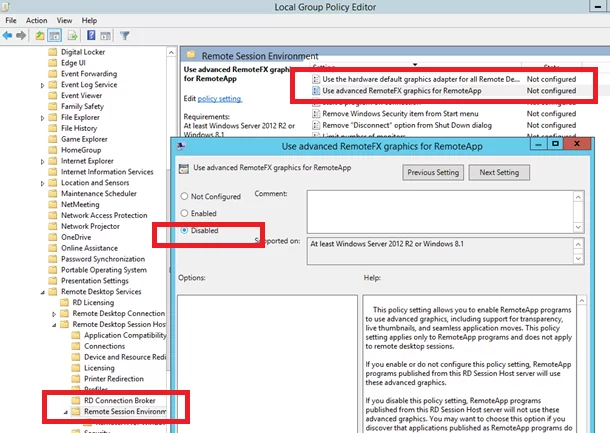Click the Printer Redirection folder icon

coord(76,379)
